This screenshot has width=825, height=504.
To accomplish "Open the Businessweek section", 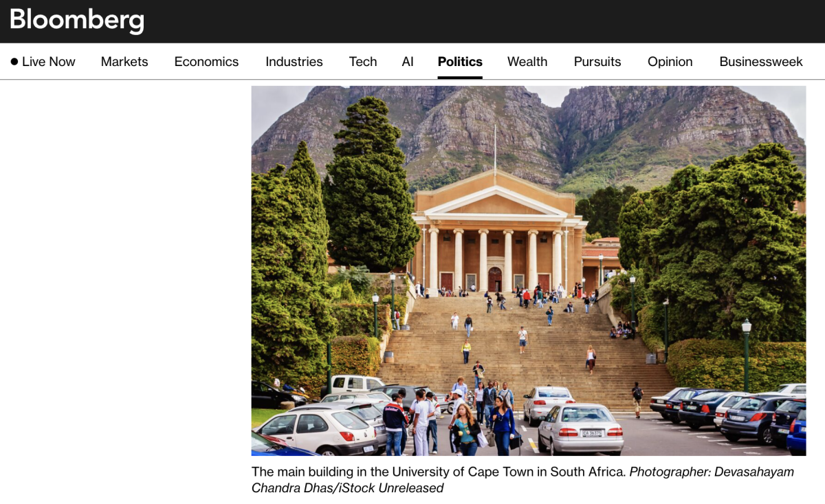I will click(761, 62).
